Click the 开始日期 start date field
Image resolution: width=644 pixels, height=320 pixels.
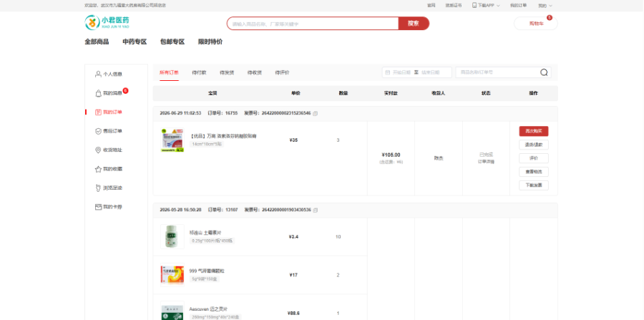coord(401,72)
